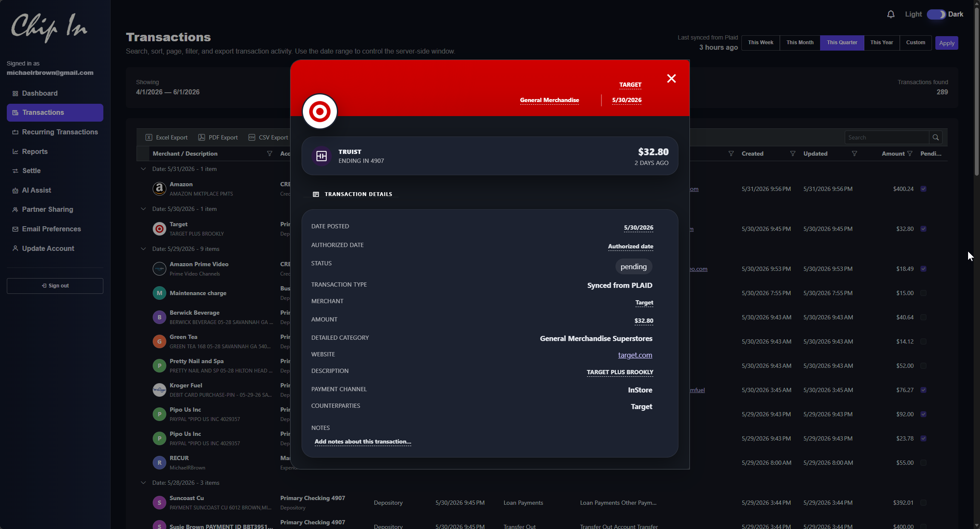
Task: Open Reports in sidebar
Action: point(55,151)
